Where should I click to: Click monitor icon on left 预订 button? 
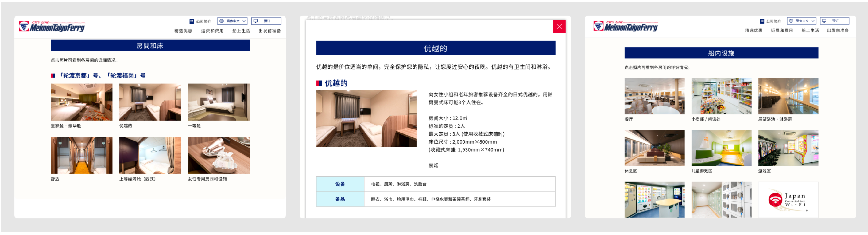point(256,21)
